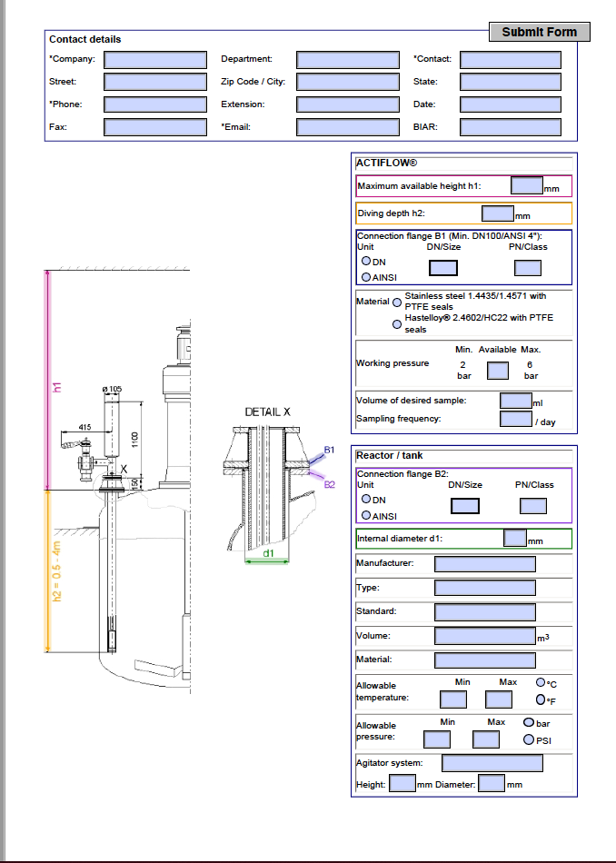Select °F for allowable temperature
The height and width of the screenshot is (863, 616).
[541, 699]
